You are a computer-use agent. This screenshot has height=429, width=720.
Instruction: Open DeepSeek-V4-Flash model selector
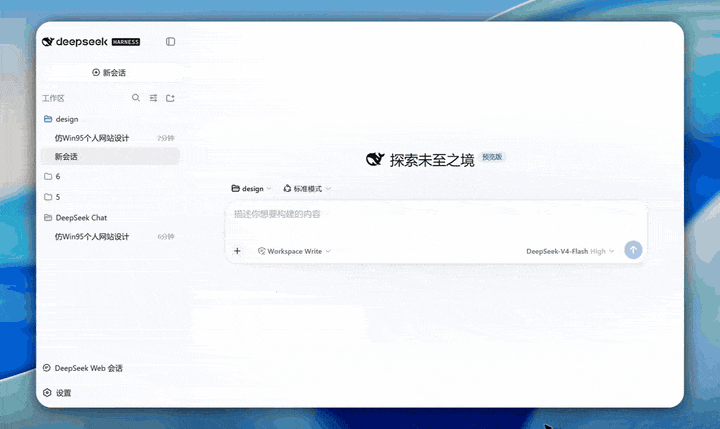[x=570, y=251]
